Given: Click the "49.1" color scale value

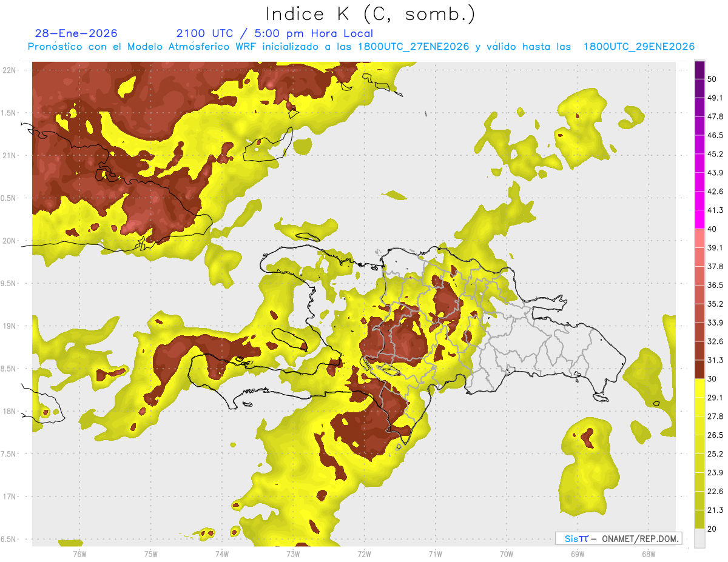Looking at the screenshot, I should [x=715, y=98].
